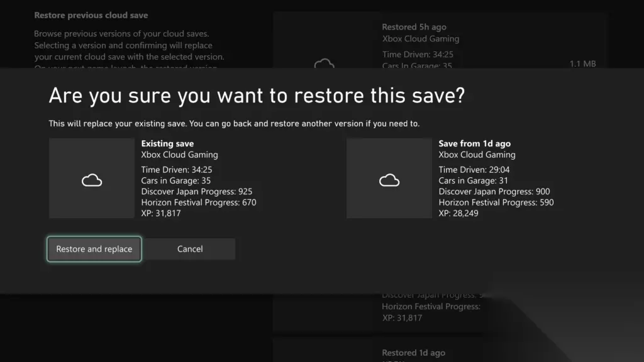Image resolution: width=644 pixels, height=362 pixels.
Task: Click 'Time Driven: 34:25' in existing save
Action: tap(177, 170)
